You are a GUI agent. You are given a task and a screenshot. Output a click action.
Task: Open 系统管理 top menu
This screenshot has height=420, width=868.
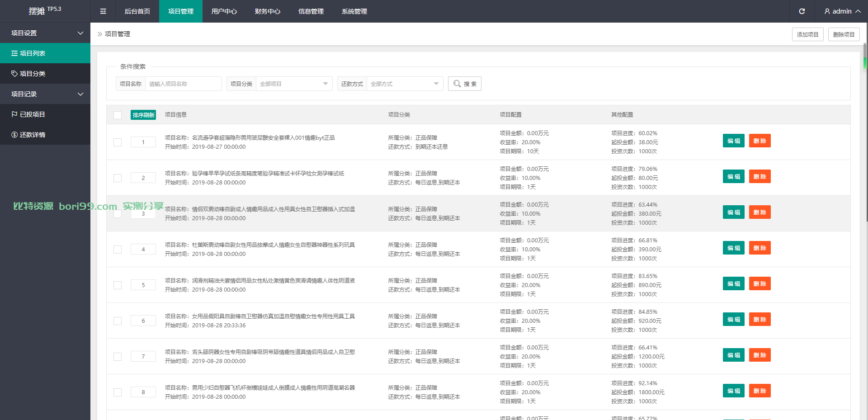click(x=354, y=11)
